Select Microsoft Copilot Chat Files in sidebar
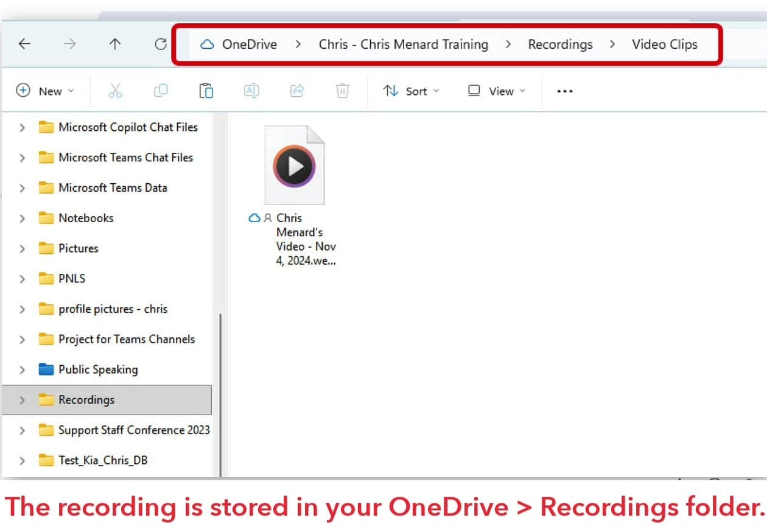The image size is (767, 532). click(x=128, y=127)
